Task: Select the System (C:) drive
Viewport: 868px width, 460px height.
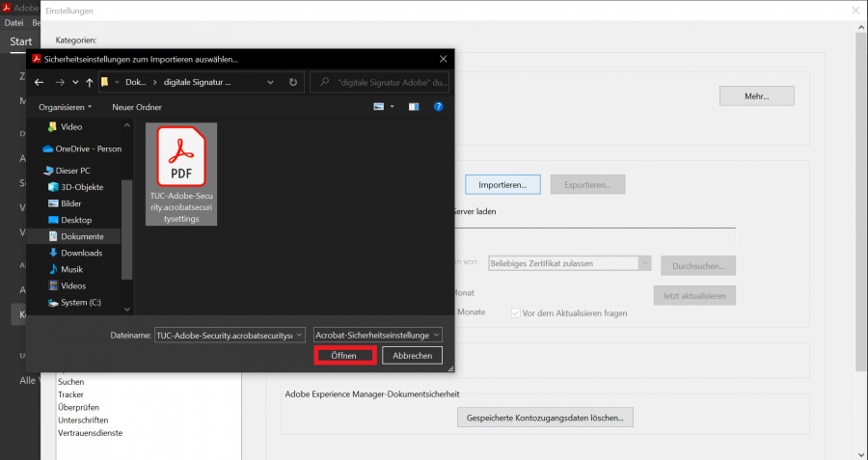Action: click(73, 303)
